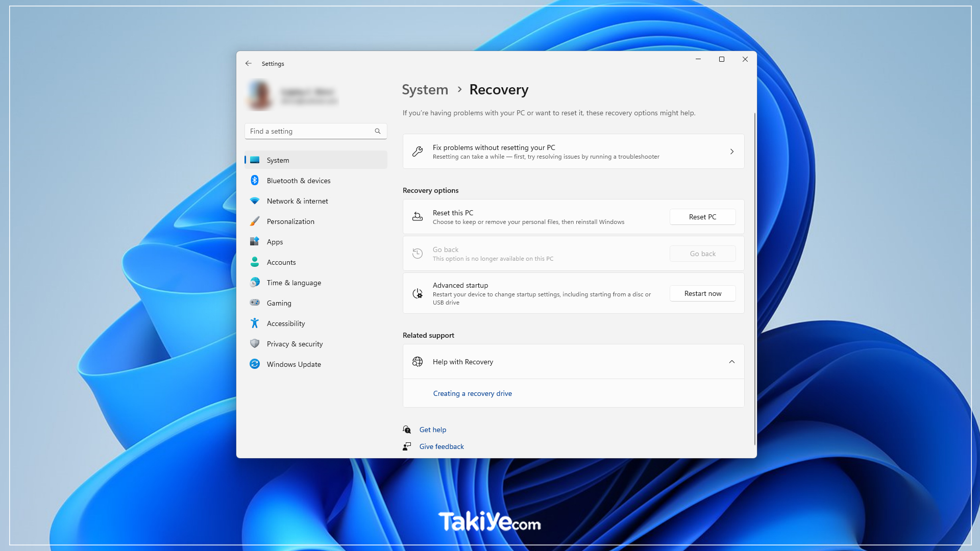Go to Gaming settings
This screenshot has height=551, width=980.
(x=316, y=303)
